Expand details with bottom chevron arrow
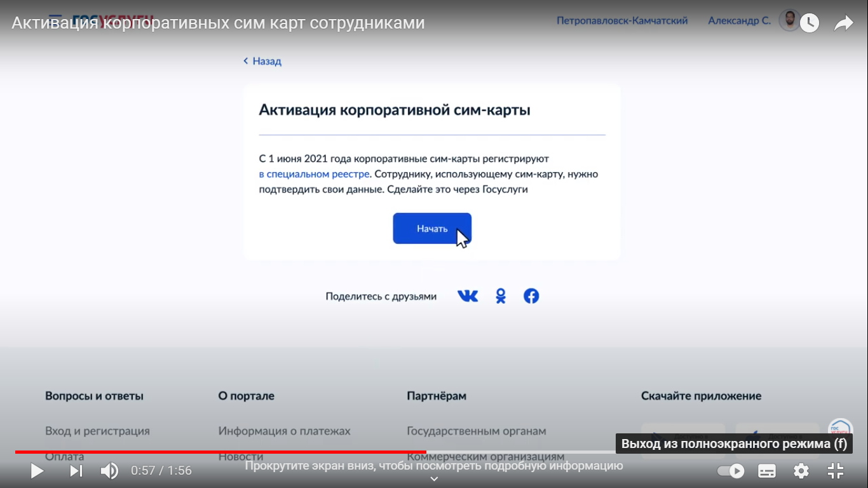Viewport: 868px width, 488px height. pos(434,479)
